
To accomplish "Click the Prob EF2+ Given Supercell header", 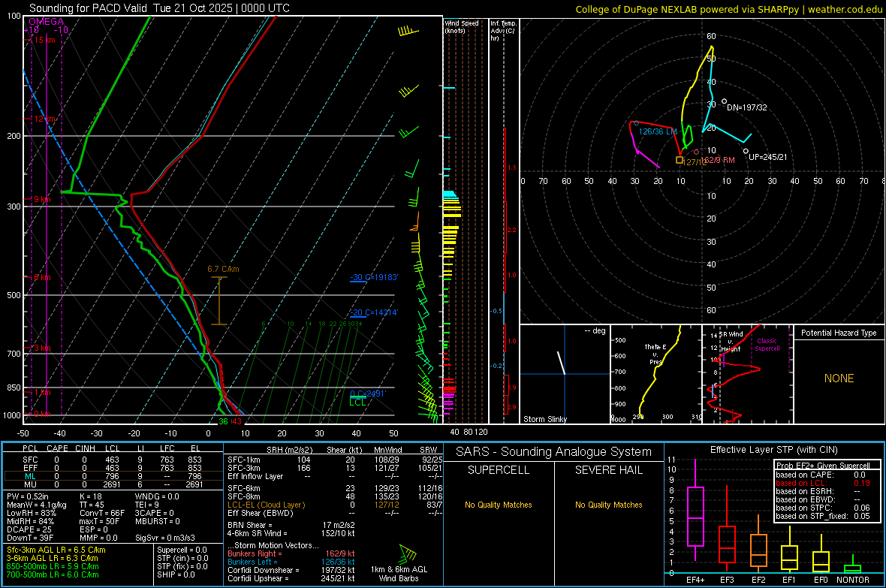I will click(823, 466).
